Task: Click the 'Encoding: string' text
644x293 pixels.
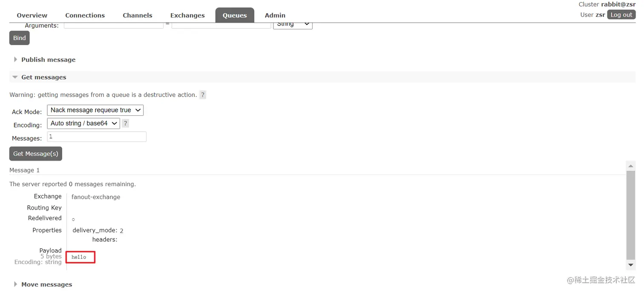Action: [x=38, y=262]
